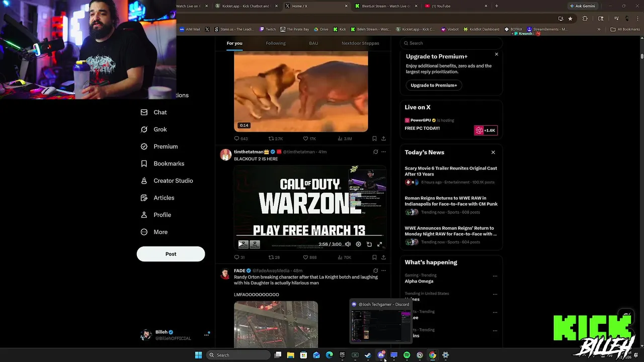Open Spotify from the taskbar
644x362 pixels.
[407, 355]
